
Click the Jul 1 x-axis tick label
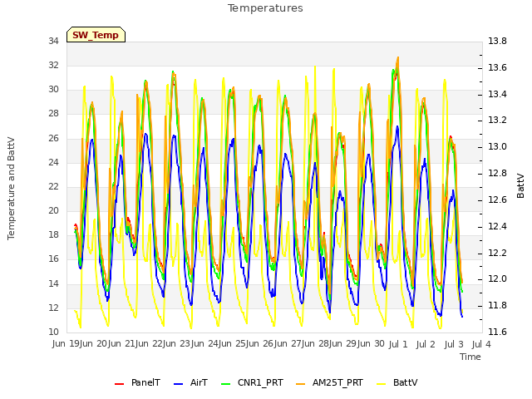(x=398, y=344)
